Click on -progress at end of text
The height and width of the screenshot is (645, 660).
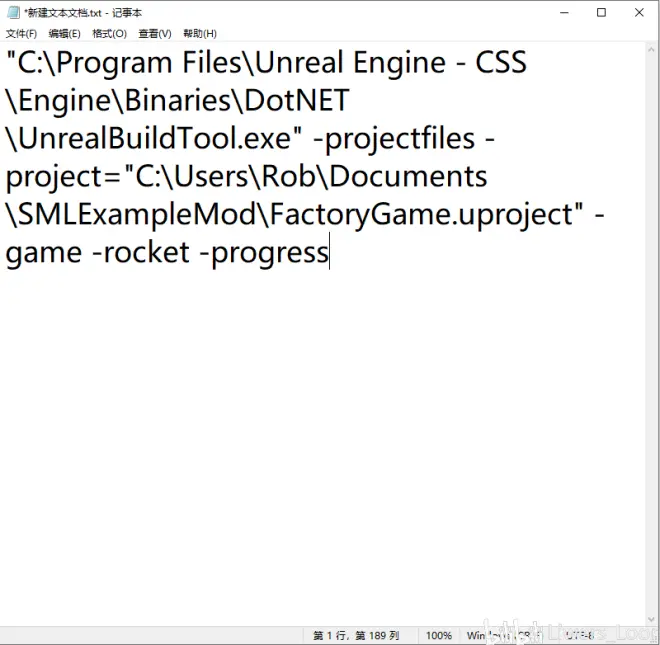tap(263, 253)
